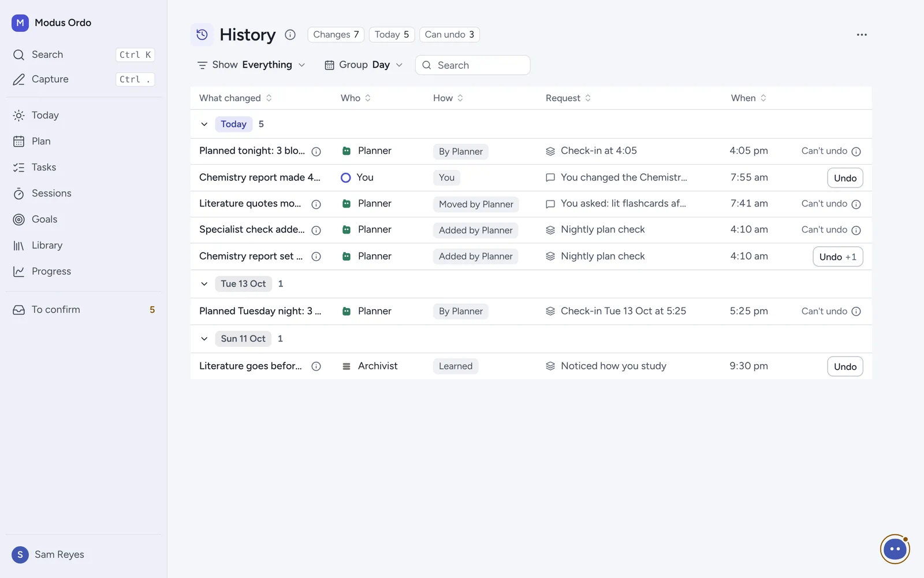The width and height of the screenshot is (924, 578).
Task: Undo the 7:55 am Chemistry report change
Action: click(x=845, y=178)
